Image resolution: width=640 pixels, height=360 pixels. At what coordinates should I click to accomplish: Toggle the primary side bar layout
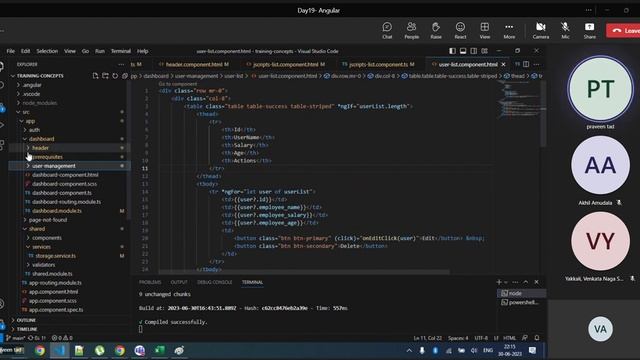click(452, 51)
